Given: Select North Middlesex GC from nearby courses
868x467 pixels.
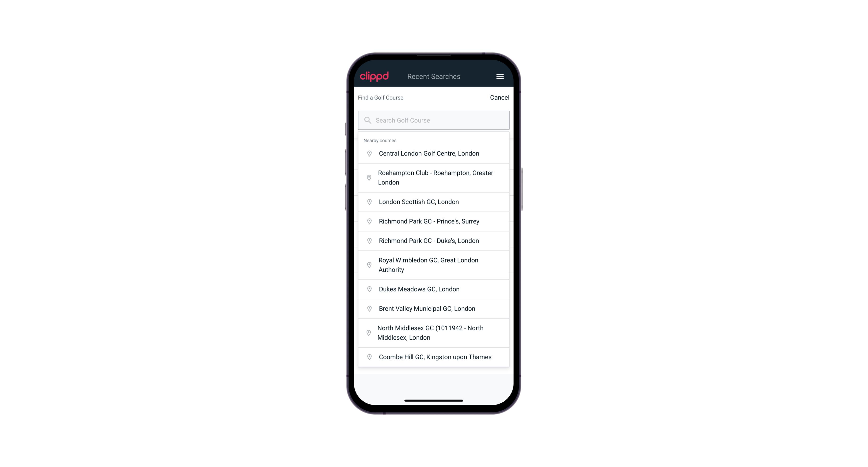Looking at the screenshot, I should (434, 333).
